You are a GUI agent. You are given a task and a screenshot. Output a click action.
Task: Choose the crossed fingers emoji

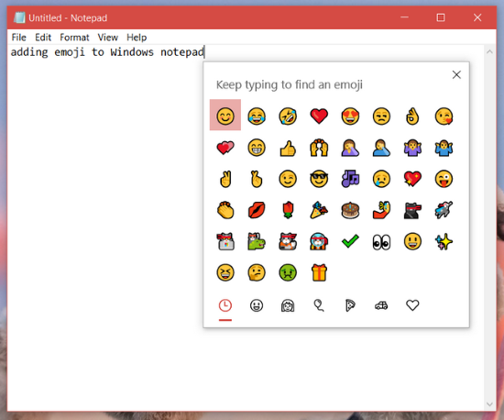257,179
